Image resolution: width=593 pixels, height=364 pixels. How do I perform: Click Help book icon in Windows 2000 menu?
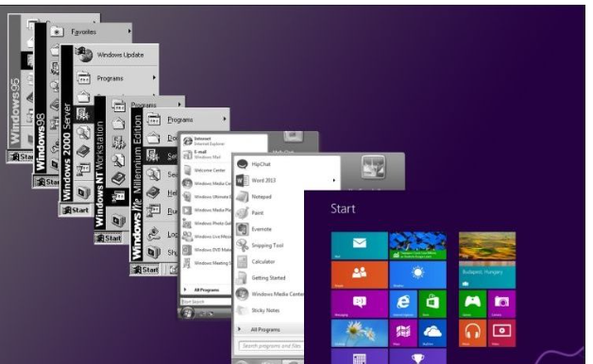pos(83,151)
